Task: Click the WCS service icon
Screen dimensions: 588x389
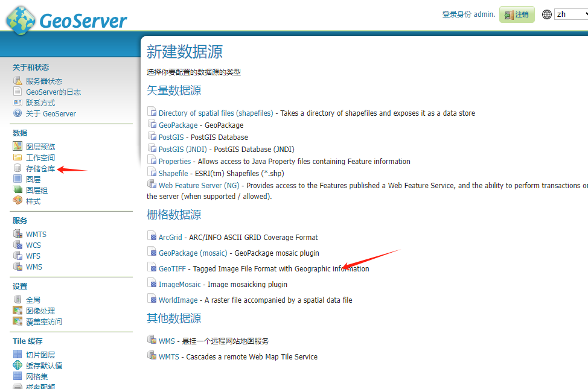Action: coord(18,245)
